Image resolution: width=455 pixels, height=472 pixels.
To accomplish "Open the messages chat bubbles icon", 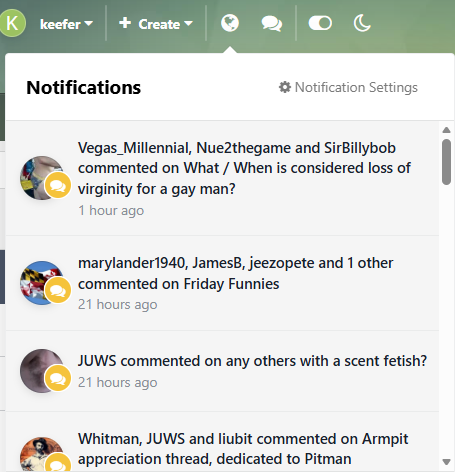I will point(272,24).
